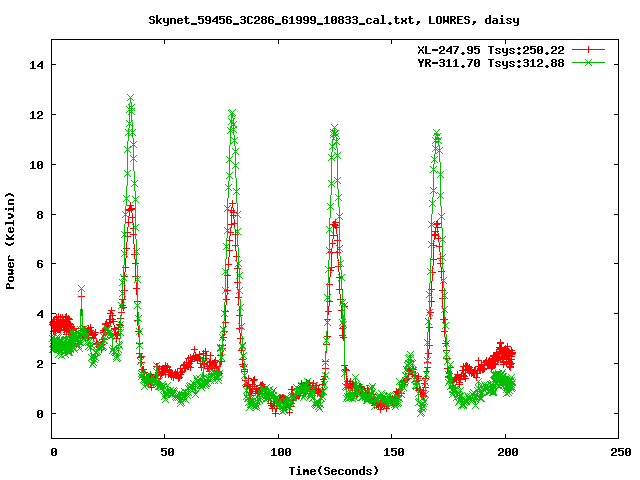Click the Power (Kelvin) y-axis label

pos(10,241)
